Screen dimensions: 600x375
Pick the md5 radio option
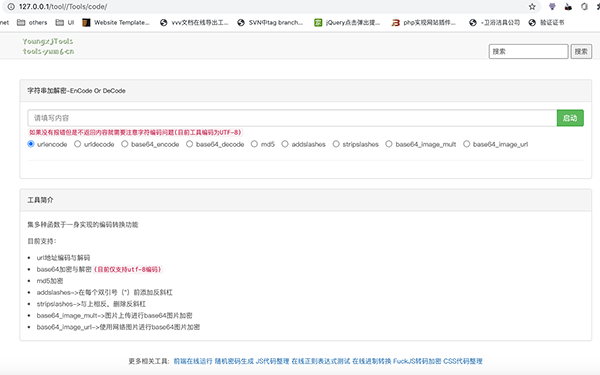[x=254, y=144]
